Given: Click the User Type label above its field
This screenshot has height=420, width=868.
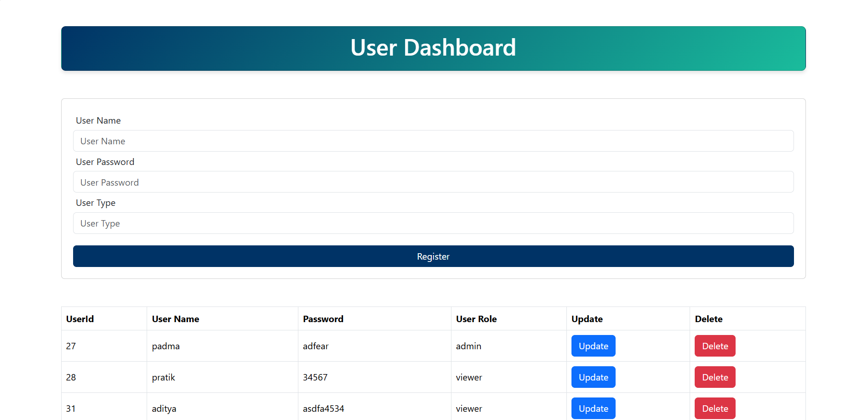Looking at the screenshot, I should (x=96, y=203).
